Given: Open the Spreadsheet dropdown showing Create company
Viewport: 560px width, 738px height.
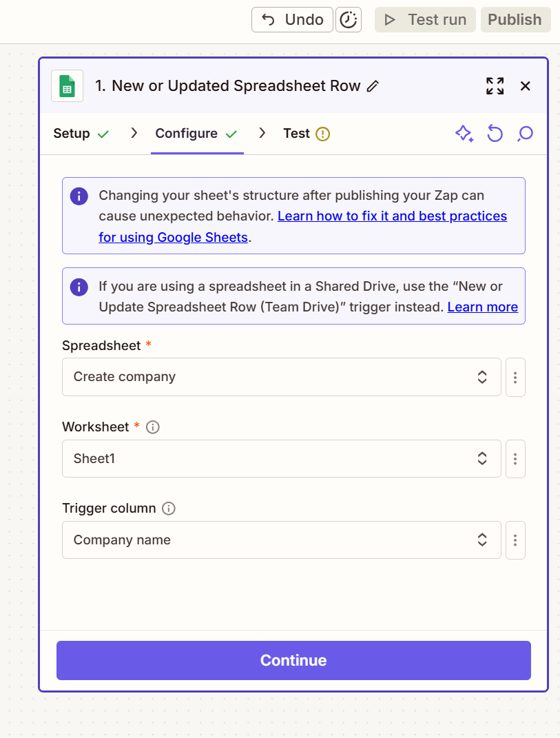Looking at the screenshot, I should [x=281, y=377].
